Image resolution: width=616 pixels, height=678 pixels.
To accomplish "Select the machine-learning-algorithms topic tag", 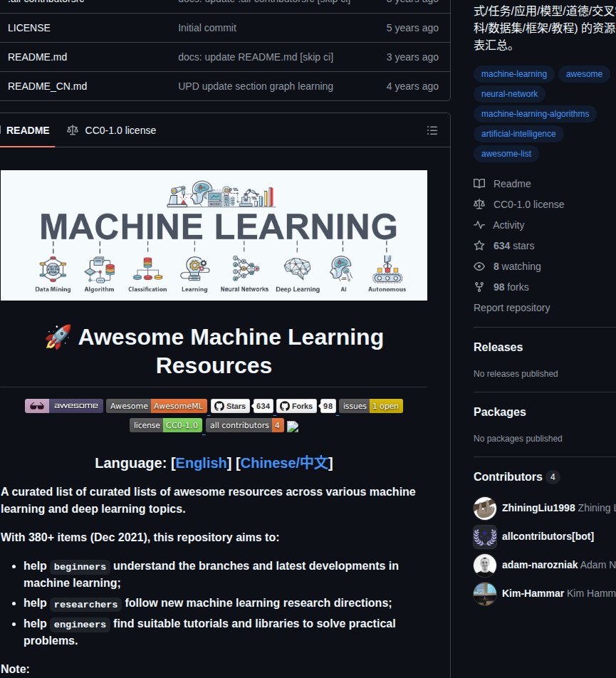I will coord(535,114).
